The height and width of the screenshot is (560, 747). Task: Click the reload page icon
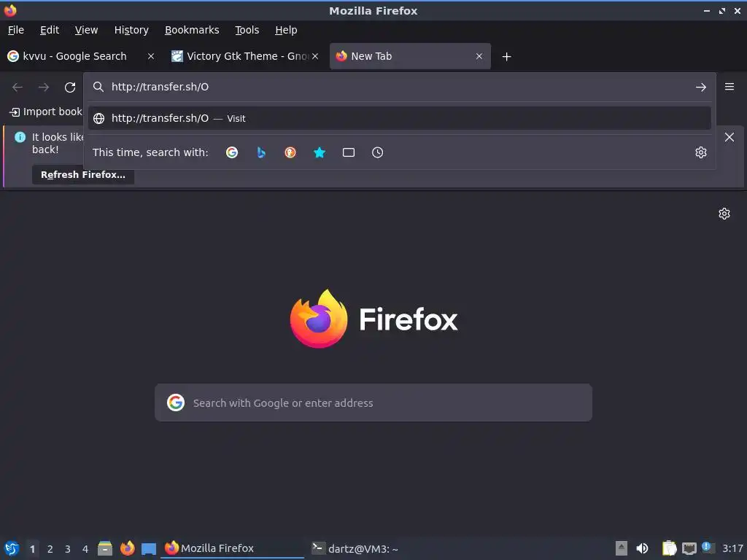(70, 87)
